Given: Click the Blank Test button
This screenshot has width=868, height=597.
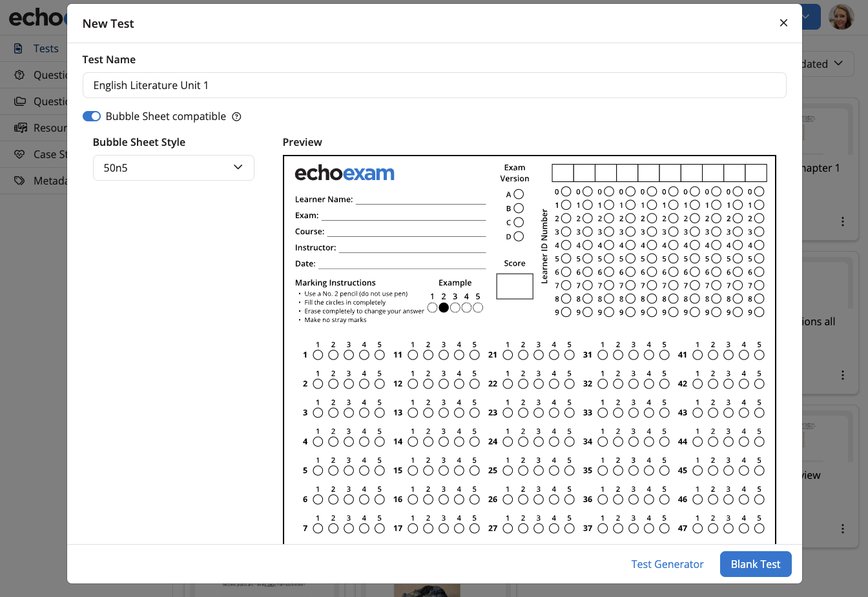Looking at the screenshot, I should pos(755,564).
